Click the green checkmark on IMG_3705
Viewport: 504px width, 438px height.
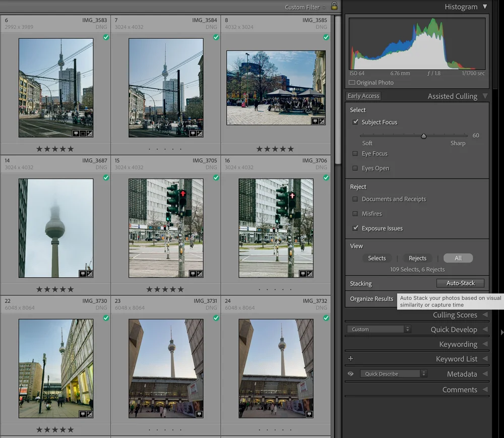(x=216, y=177)
